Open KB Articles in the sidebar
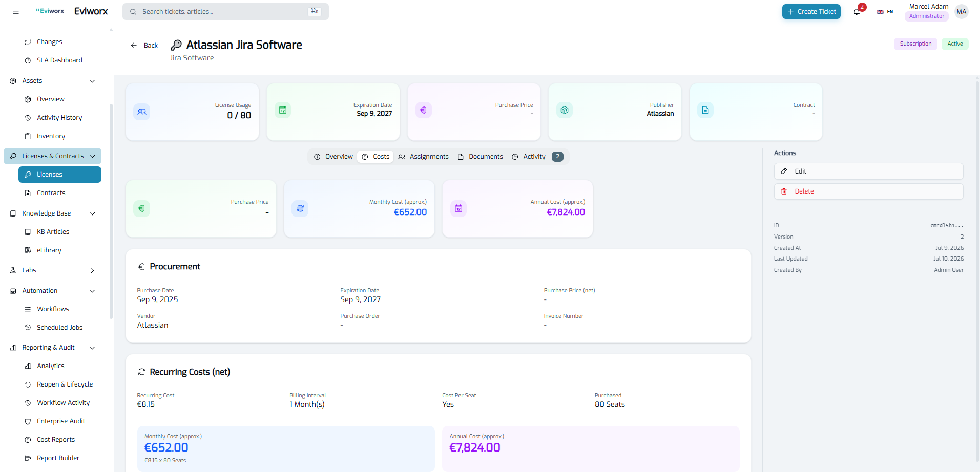The width and height of the screenshot is (980, 472). (60, 232)
